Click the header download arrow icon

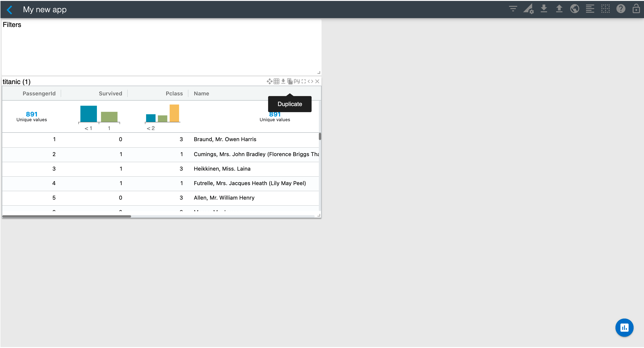coord(544,9)
